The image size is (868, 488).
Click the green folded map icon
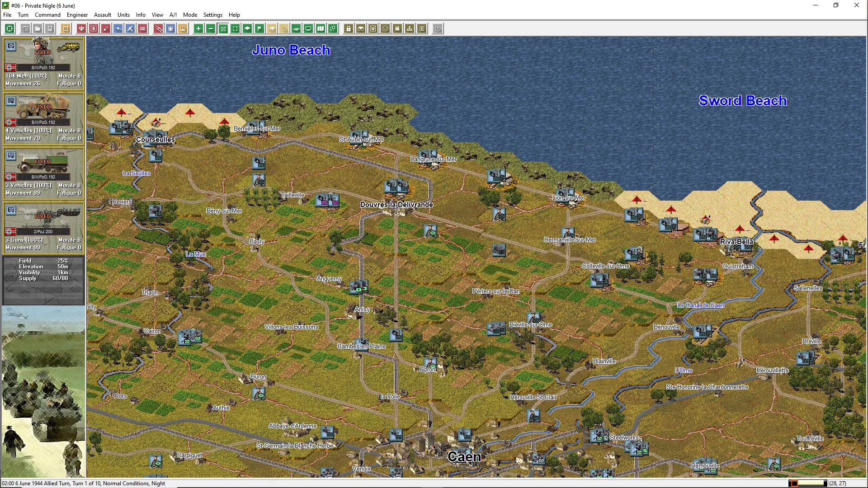pyautogui.click(x=321, y=28)
